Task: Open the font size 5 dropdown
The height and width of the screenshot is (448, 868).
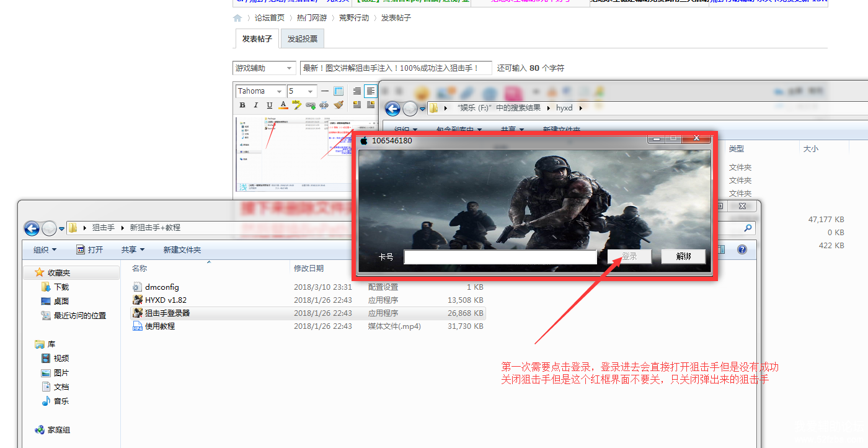Action: click(302, 91)
